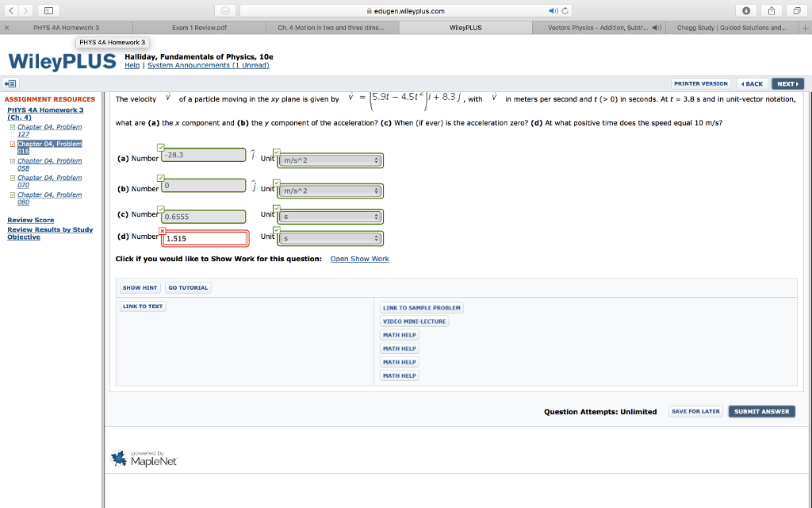812x508 pixels.
Task: Go back using Safari's back arrow
Action: pos(11,10)
